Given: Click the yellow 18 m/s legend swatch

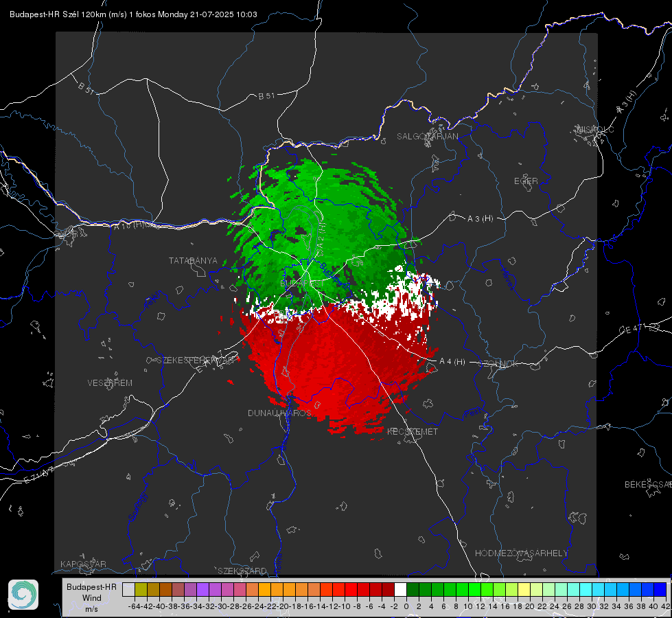Looking at the screenshot, I should pos(524,589).
